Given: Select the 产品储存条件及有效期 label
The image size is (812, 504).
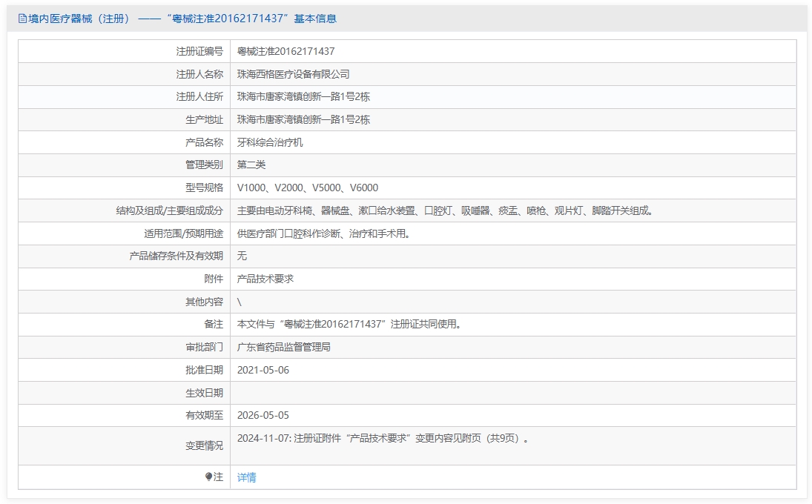Looking at the screenshot, I should (x=176, y=256).
